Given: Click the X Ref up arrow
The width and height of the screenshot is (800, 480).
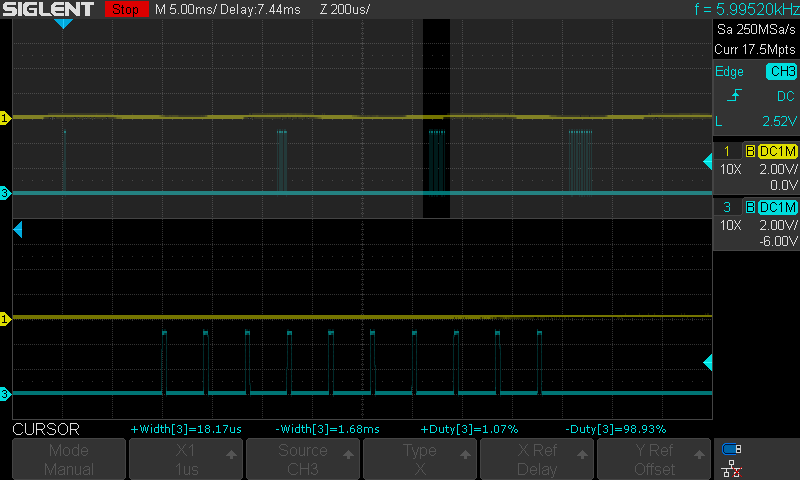Looking at the screenshot, I should [x=582, y=454].
